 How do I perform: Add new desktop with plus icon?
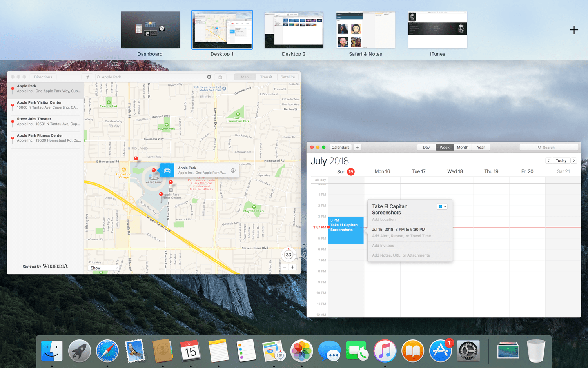574,30
